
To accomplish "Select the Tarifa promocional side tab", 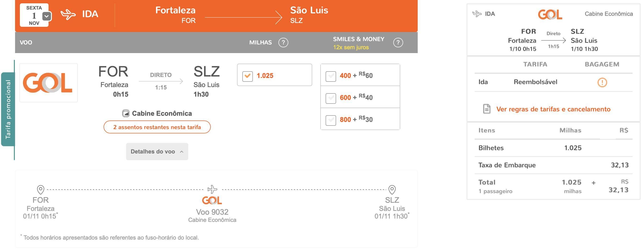I will (x=8, y=109).
